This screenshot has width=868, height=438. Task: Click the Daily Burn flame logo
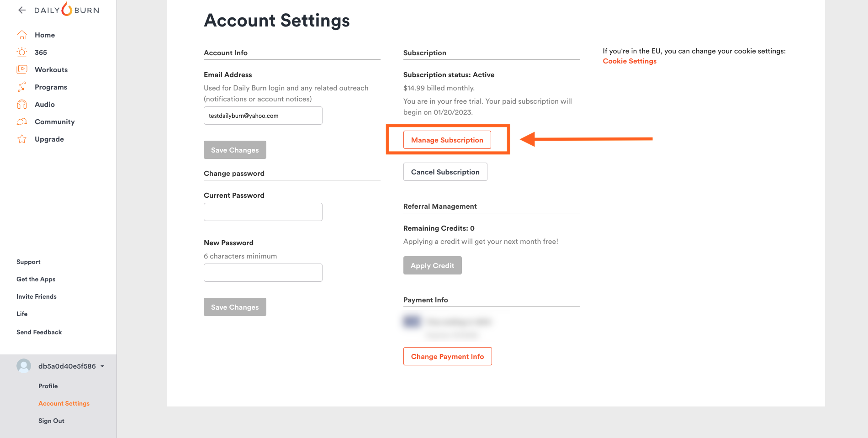click(67, 9)
